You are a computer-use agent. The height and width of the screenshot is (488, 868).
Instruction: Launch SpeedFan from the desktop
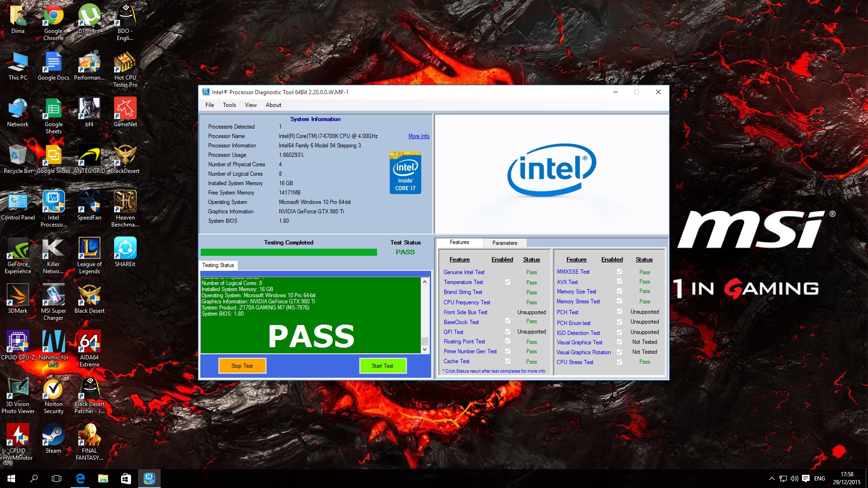click(89, 202)
